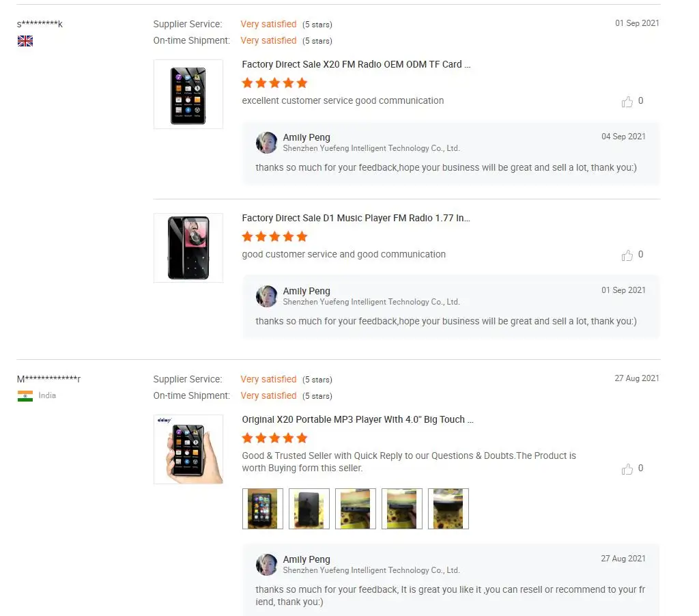This screenshot has width=699, height=616.
Task: View fifth review photo in the row
Action: 448,509
